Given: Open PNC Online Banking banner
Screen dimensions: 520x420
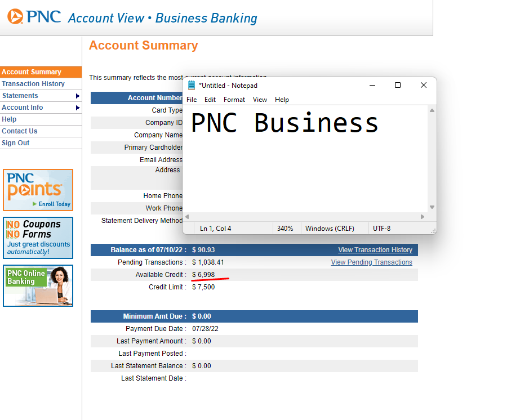Looking at the screenshot, I should tap(38, 286).
